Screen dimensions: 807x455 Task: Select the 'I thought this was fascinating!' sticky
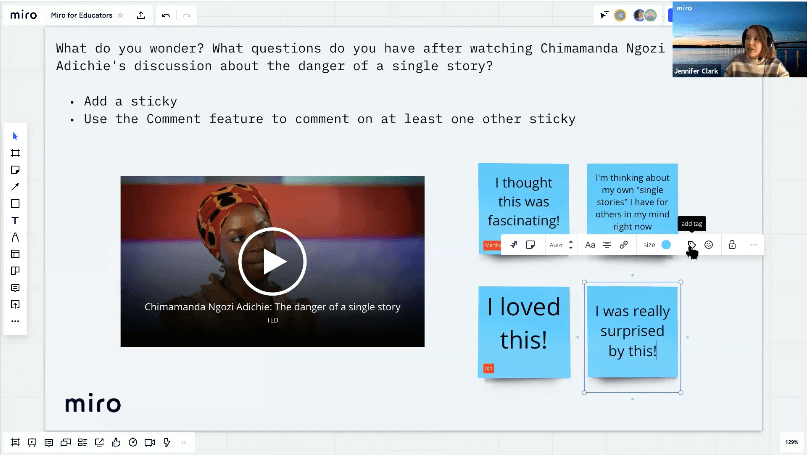523,201
